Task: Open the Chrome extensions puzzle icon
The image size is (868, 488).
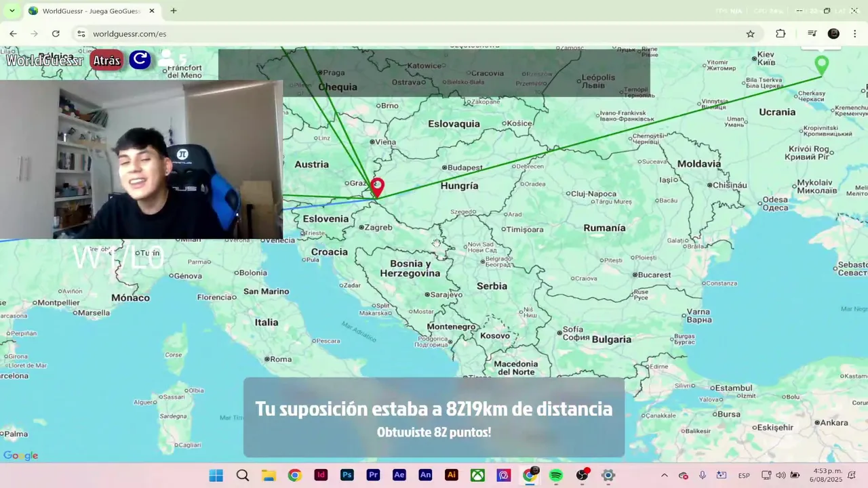Action: pos(781,34)
